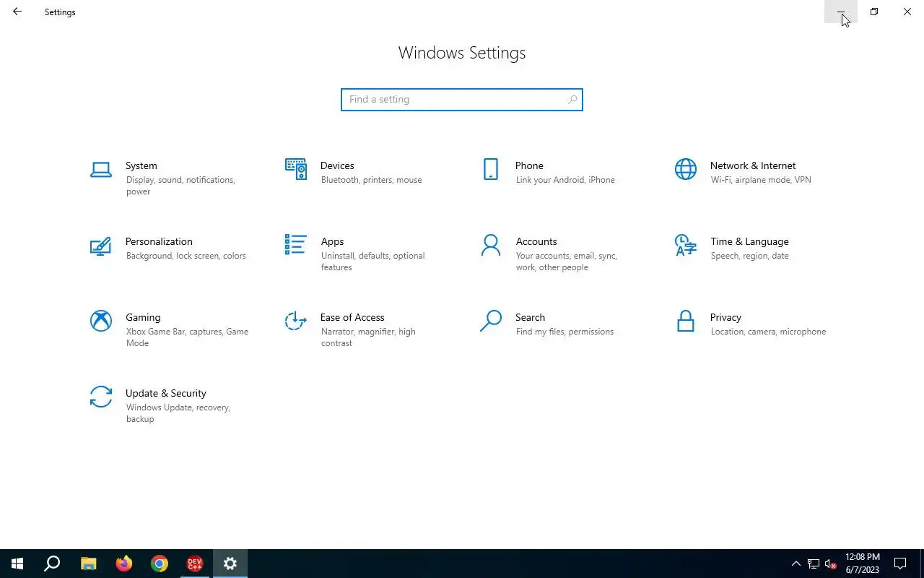Click the Ease of Access icon
This screenshot has width=924, height=578.
(x=296, y=321)
